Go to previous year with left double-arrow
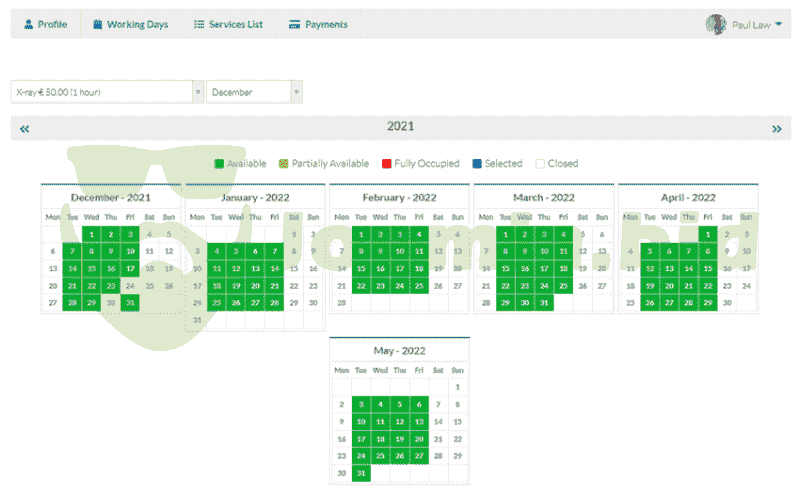 click(24, 128)
